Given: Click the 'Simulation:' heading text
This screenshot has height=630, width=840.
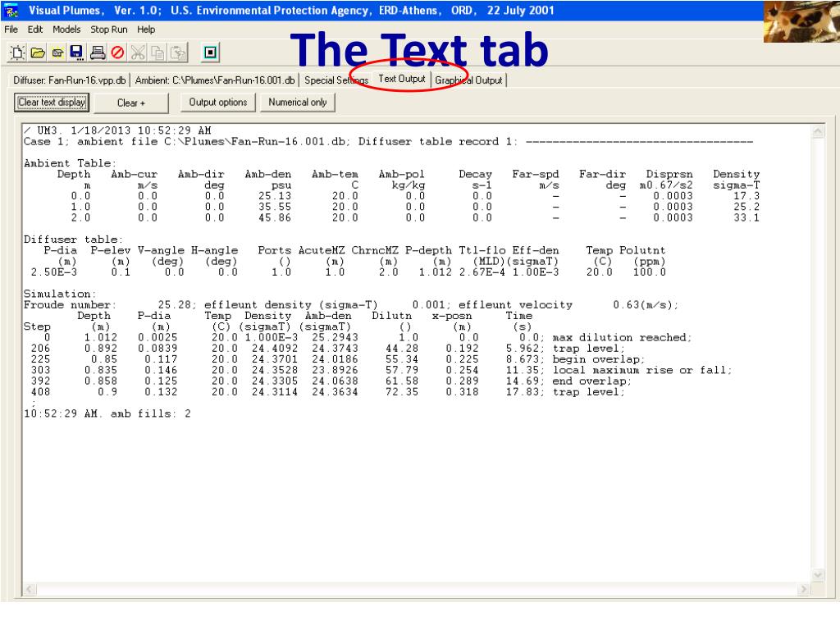Looking at the screenshot, I should [60, 294].
